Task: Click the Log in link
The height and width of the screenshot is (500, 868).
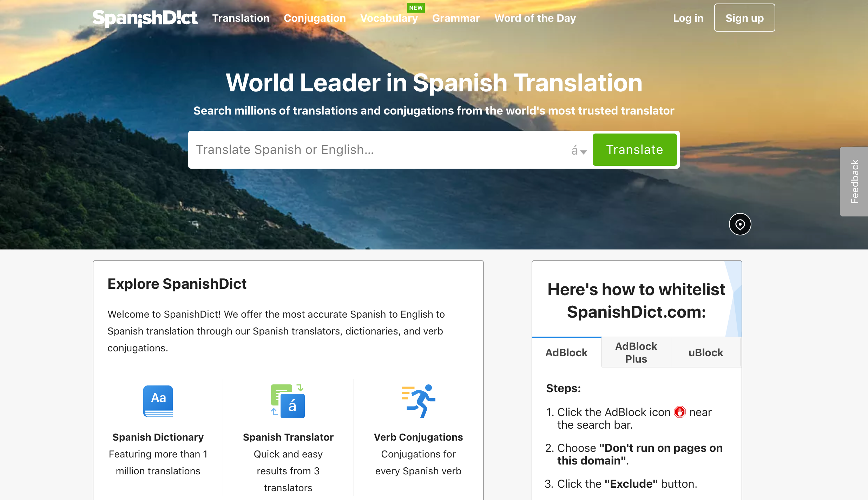Action: point(688,18)
